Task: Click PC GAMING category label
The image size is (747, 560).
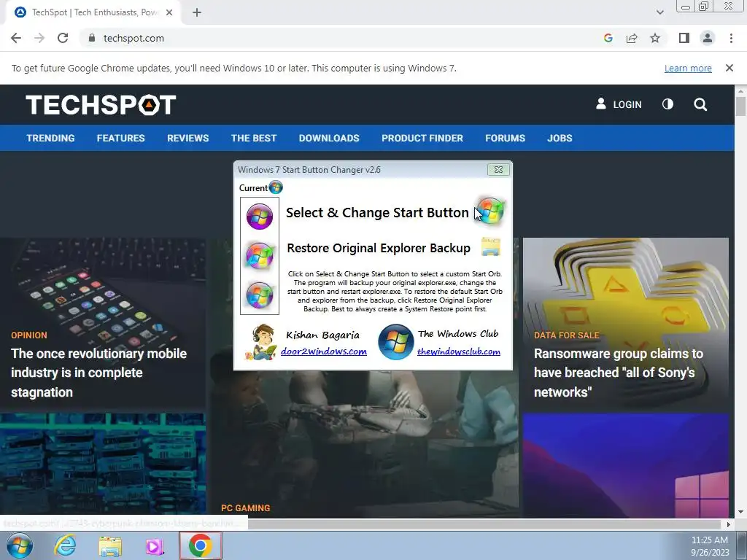Action: coord(245,508)
